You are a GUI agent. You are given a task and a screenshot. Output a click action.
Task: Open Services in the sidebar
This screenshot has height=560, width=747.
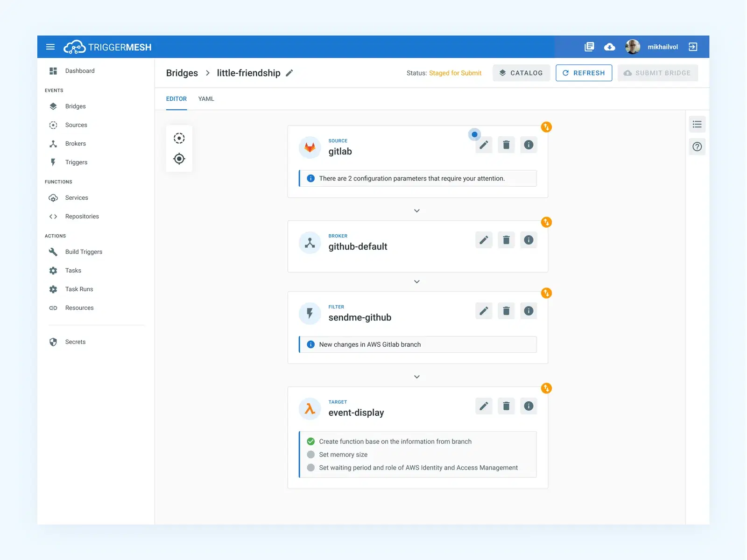pyautogui.click(x=77, y=198)
